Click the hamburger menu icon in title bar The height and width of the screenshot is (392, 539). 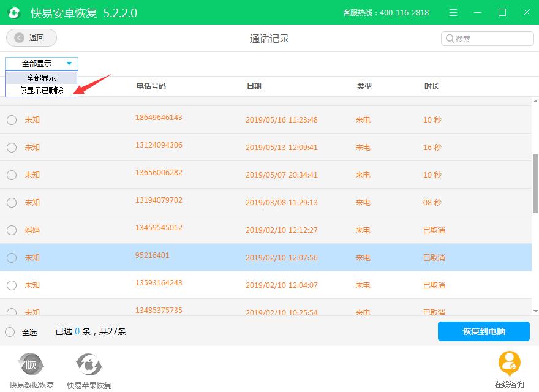click(453, 13)
